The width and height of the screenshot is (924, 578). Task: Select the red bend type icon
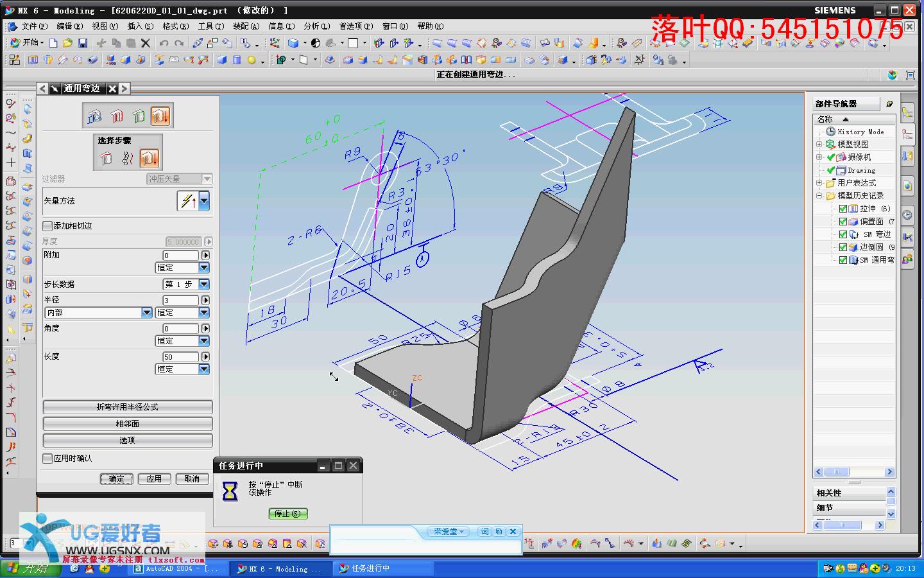coord(117,116)
